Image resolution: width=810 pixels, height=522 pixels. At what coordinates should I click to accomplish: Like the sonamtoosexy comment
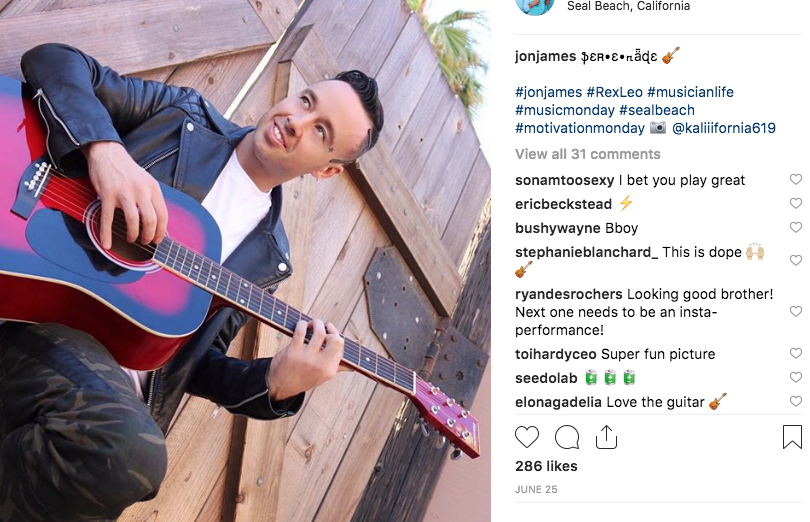click(796, 179)
